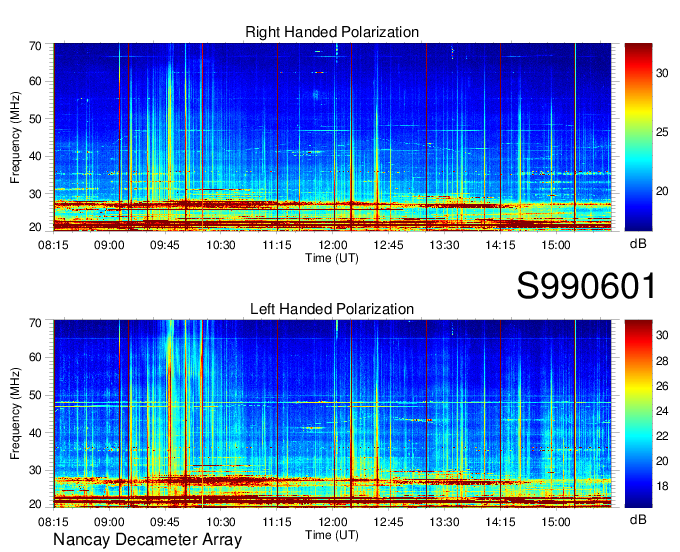The height and width of the screenshot is (552, 680).
Task: Click the dB unit label below the Right Handed color bar
Action: pos(638,244)
